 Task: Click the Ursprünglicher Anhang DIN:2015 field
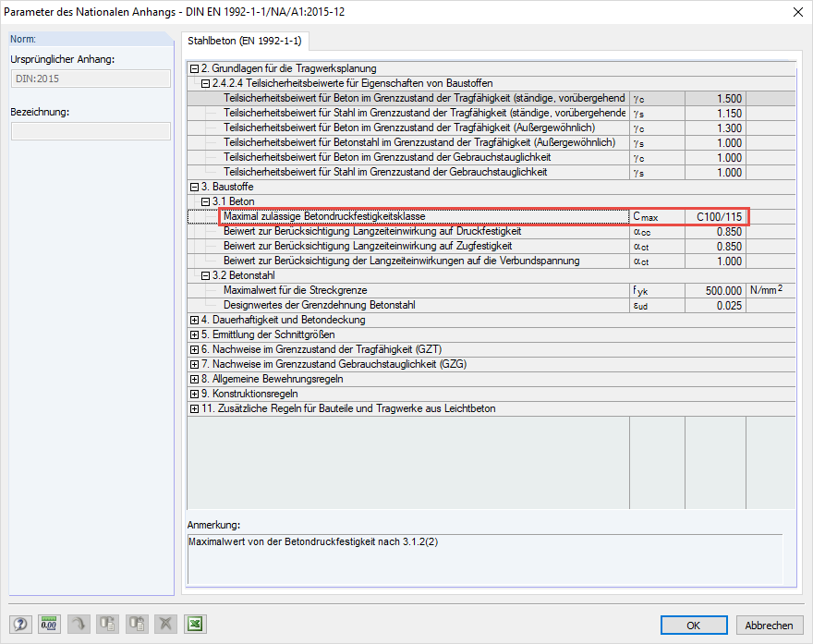pos(91,79)
